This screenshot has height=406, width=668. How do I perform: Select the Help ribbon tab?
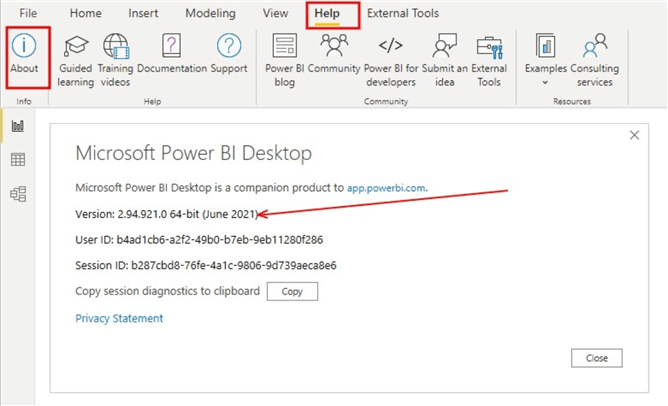327,13
